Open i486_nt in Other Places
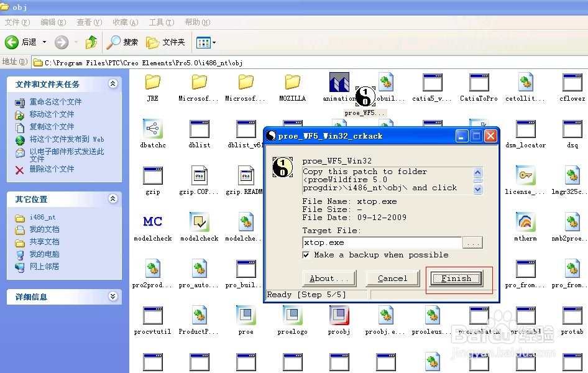 (x=42, y=218)
